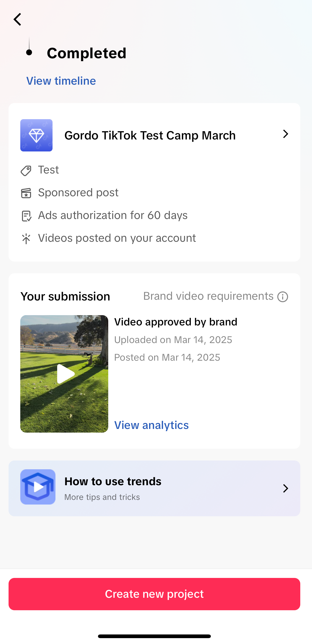The image size is (312, 644).
Task: Tap the 'More tips and tricks' subtitle
Action: pos(102,497)
